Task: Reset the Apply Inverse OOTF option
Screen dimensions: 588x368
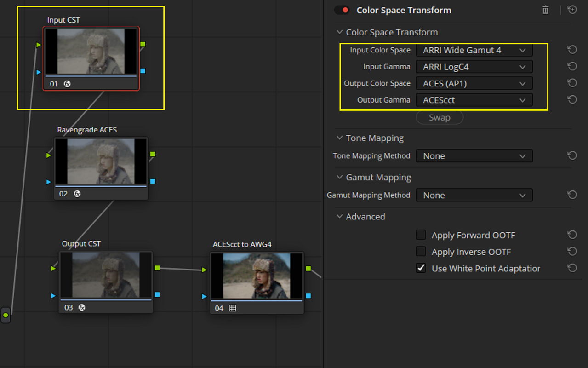Action: coord(572,251)
